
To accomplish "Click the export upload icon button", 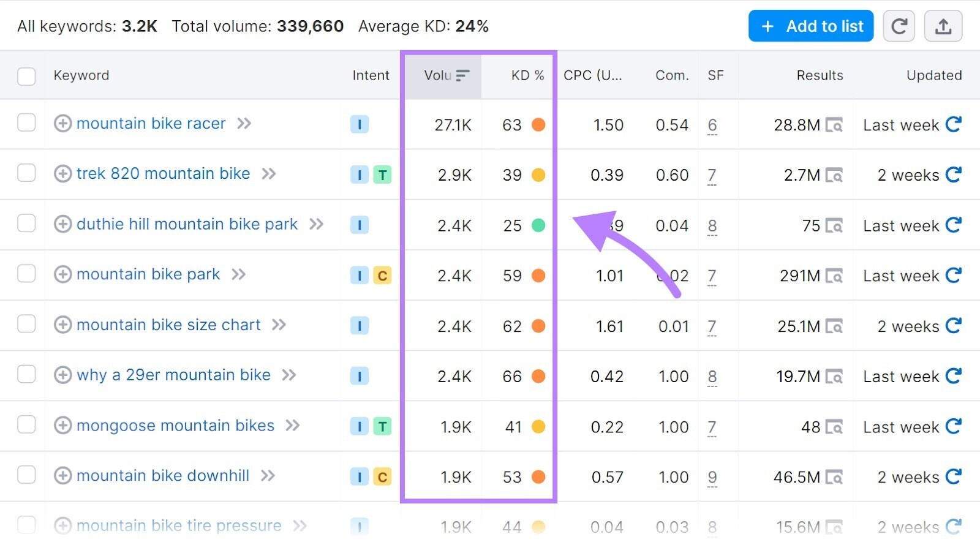I will click(x=943, y=26).
